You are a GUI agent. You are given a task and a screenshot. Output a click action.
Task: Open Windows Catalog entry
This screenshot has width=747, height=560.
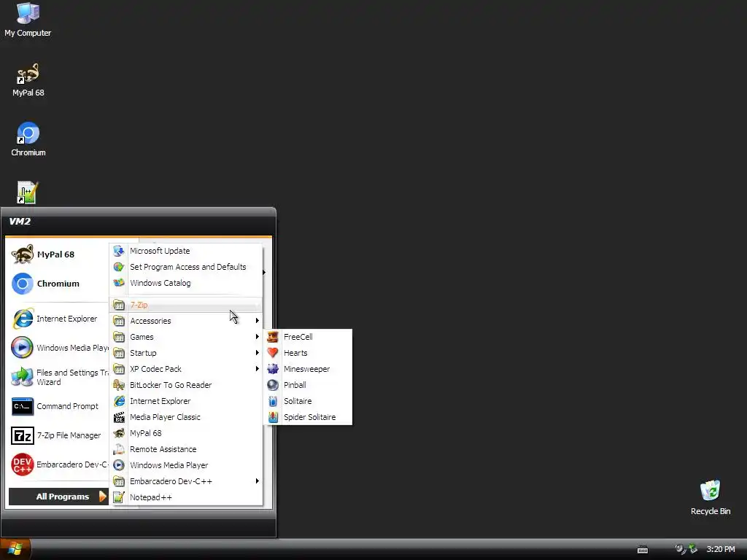click(x=186, y=283)
